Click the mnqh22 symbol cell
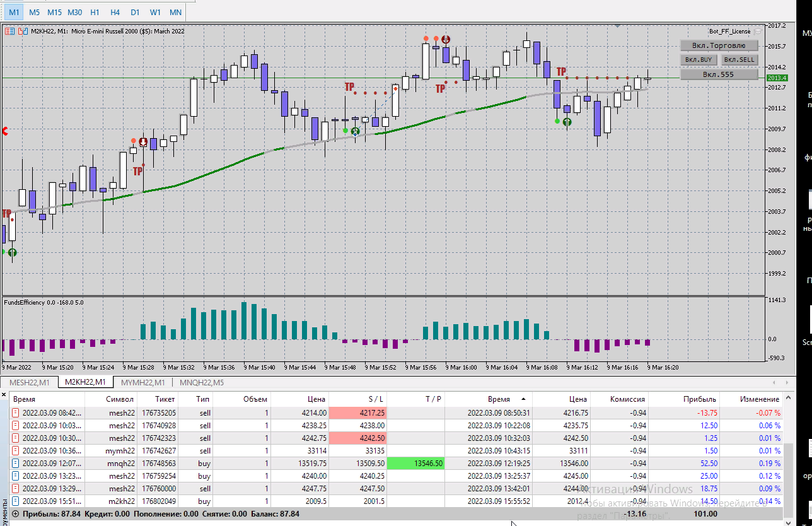Image resolution: width=812 pixels, height=526 pixels. point(121,464)
